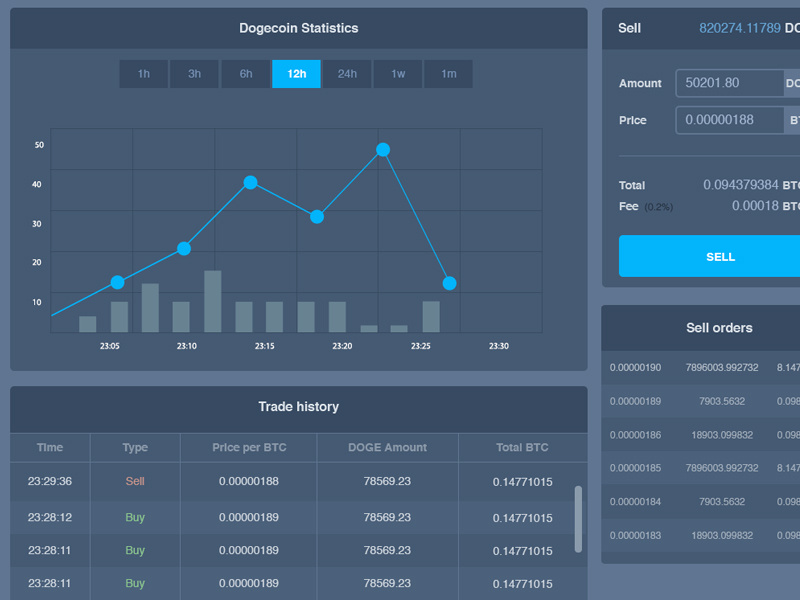
Task: Click the trade history scrollbar thumb
Action: tap(578, 519)
